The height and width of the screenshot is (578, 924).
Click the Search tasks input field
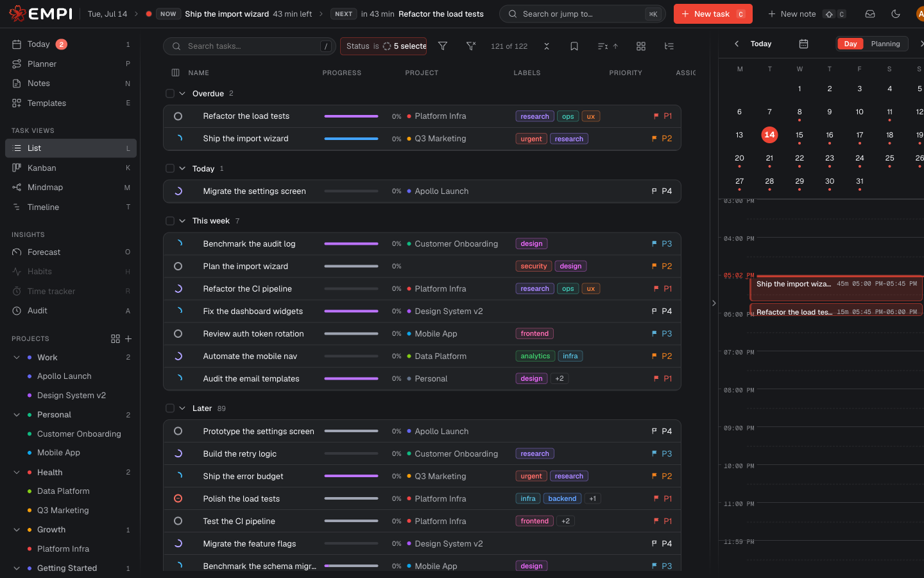click(250, 46)
